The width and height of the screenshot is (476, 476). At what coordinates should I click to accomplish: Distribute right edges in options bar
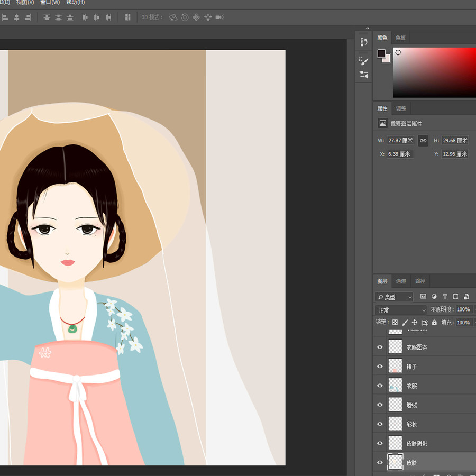point(108,17)
